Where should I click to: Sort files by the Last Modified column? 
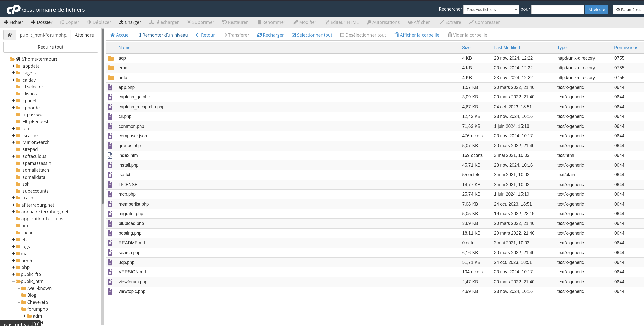(507, 47)
